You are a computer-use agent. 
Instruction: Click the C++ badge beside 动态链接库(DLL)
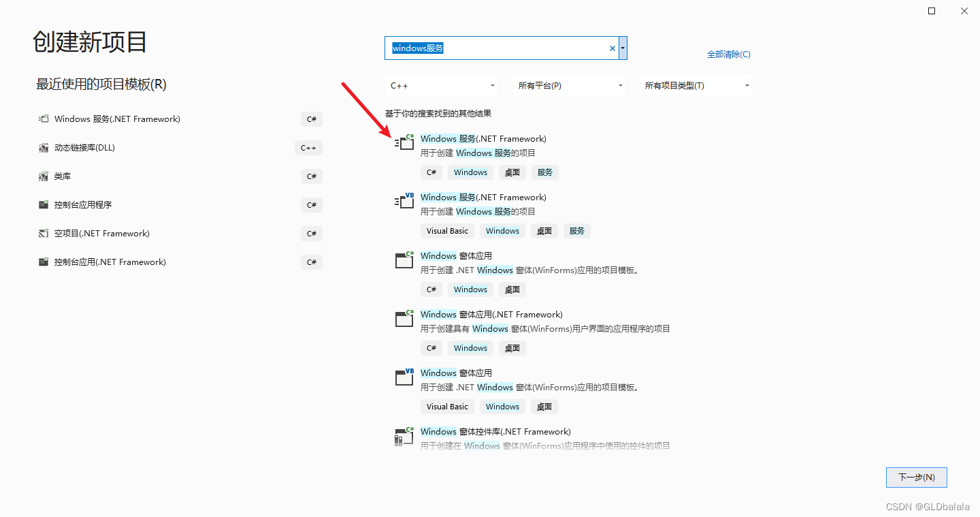point(309,148)
